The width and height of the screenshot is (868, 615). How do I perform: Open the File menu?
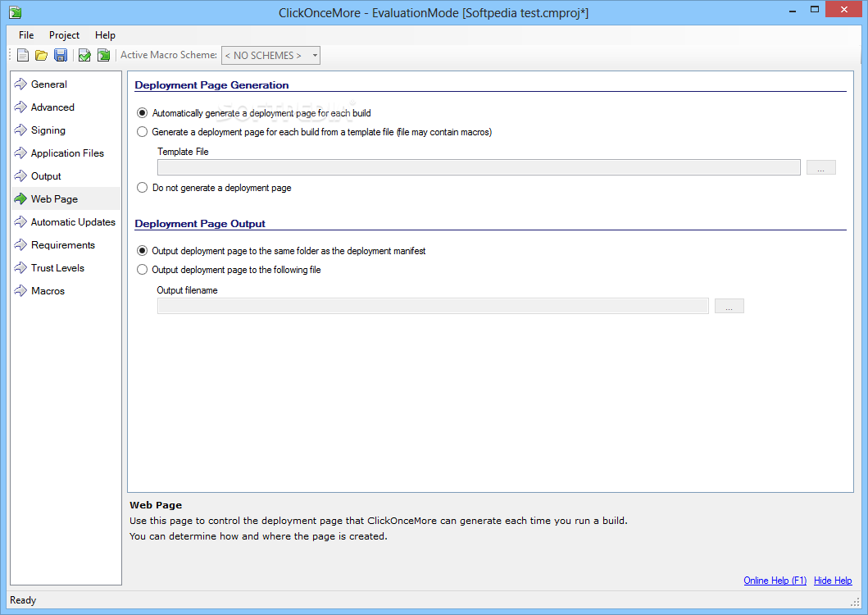click(x=26, y=35)
